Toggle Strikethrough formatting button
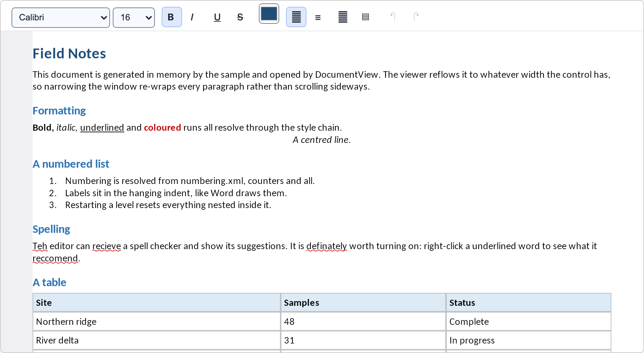Viewport: 644px width, 353px height. (x=240, y=17)
